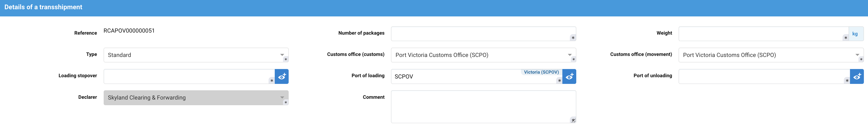Select the Loading stopover text field
The height and width of the screenshot is (137, 868).
(187, 76)
